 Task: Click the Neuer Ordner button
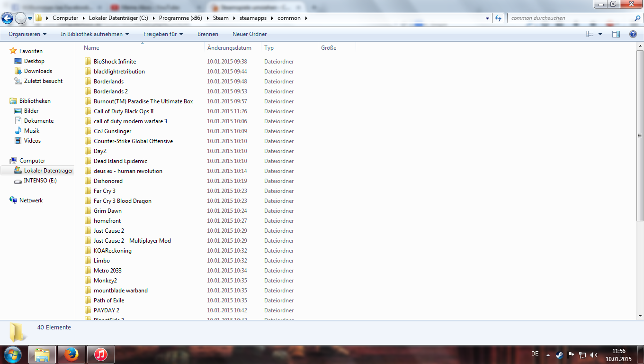click(x=250, y=34)
